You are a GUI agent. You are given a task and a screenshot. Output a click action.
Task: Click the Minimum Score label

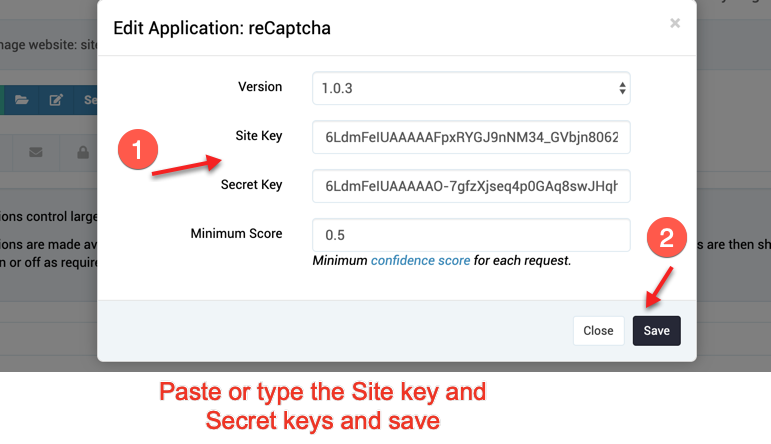[x=237, y=233]
